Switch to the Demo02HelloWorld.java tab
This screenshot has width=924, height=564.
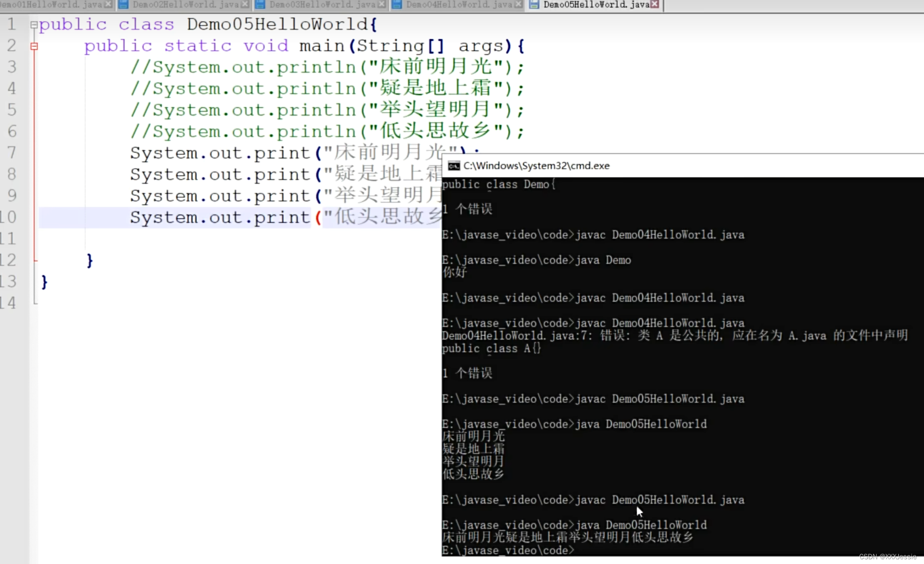click(184, 5)
